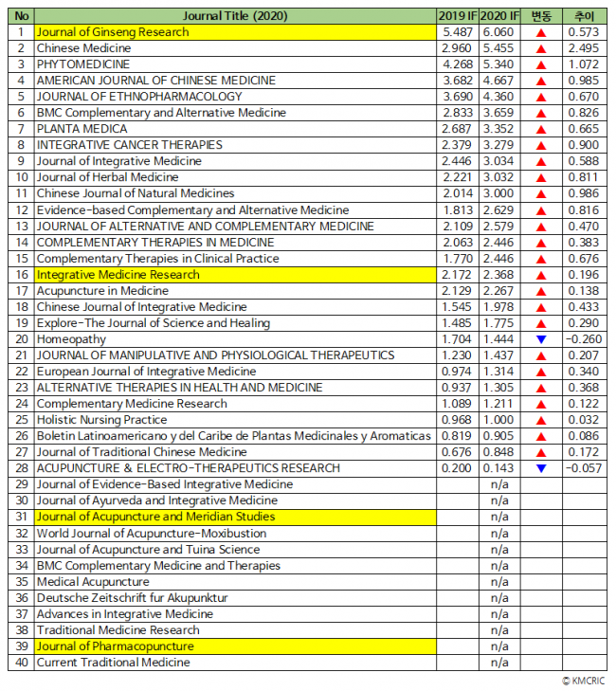Click 'AMERICAN JOURNAL OF CHINESE MEDICINE' title
This screenshot has height=691, width=616.
[x=156, y=81]
